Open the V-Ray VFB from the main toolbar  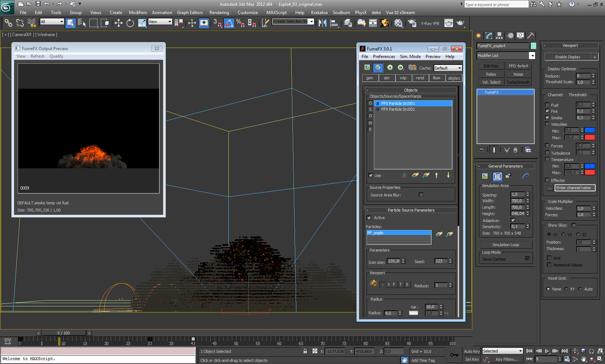430,23
